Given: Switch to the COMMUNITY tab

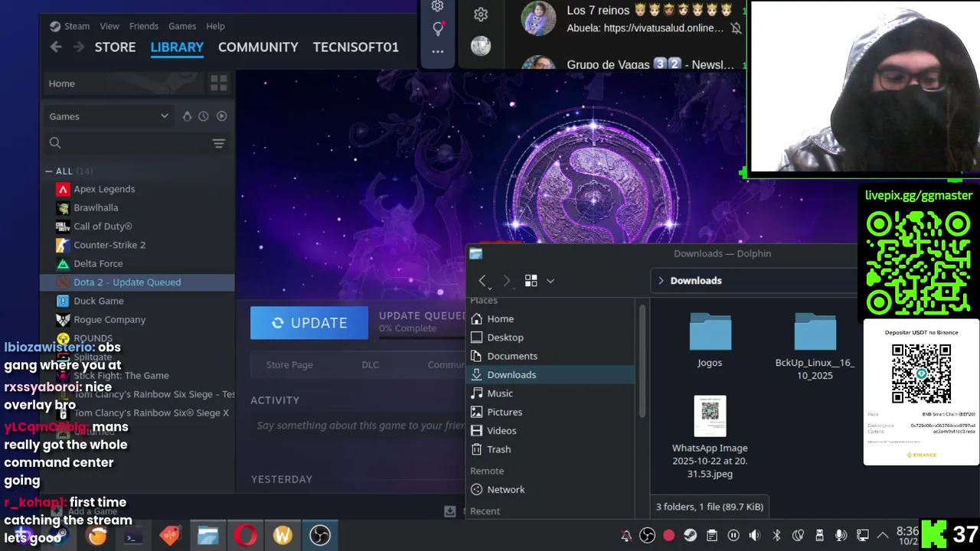Looking at the screenshot, I should coord(258,47).
